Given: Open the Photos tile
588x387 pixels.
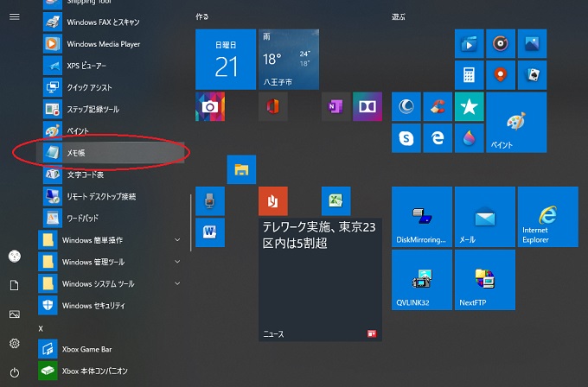Looking at the screenshot, I should coord(532,43).
